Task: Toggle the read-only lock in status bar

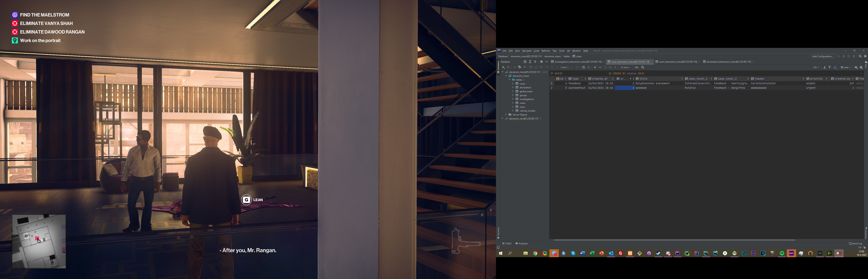Action: 864,247
